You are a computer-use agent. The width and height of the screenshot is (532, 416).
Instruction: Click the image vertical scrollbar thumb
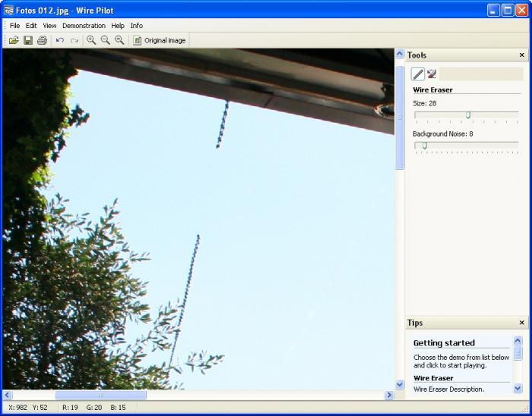coord(400,118)
